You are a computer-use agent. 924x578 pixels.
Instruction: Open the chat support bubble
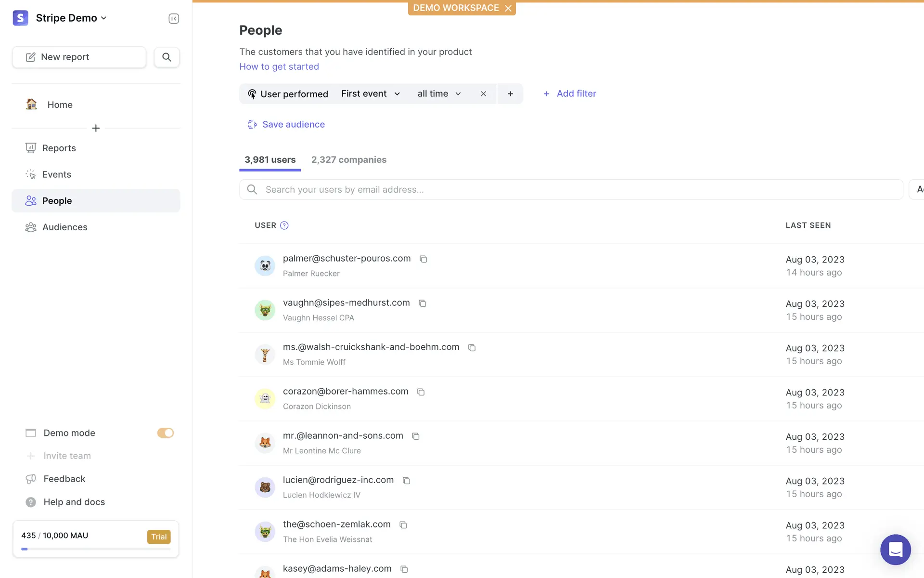(x=895, y=549)
